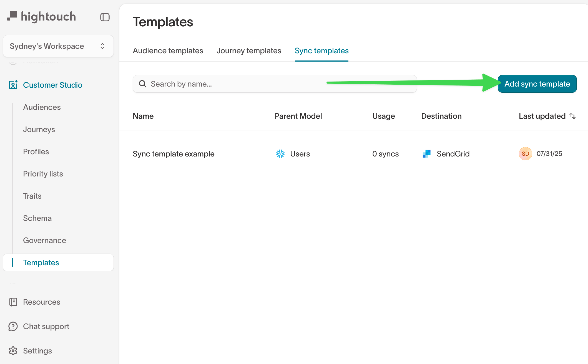
Task: Click Users parent model text
Action: tap(300, 154)
